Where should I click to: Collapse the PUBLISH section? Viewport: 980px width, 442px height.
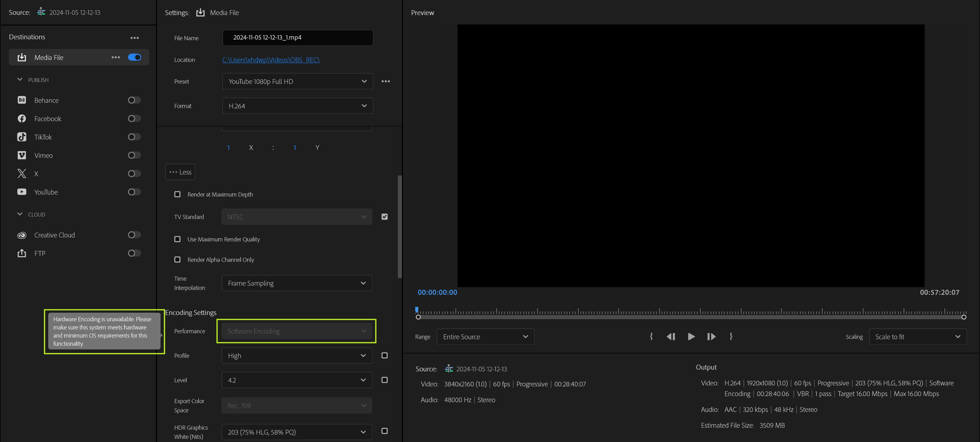(x=20, y=80)
